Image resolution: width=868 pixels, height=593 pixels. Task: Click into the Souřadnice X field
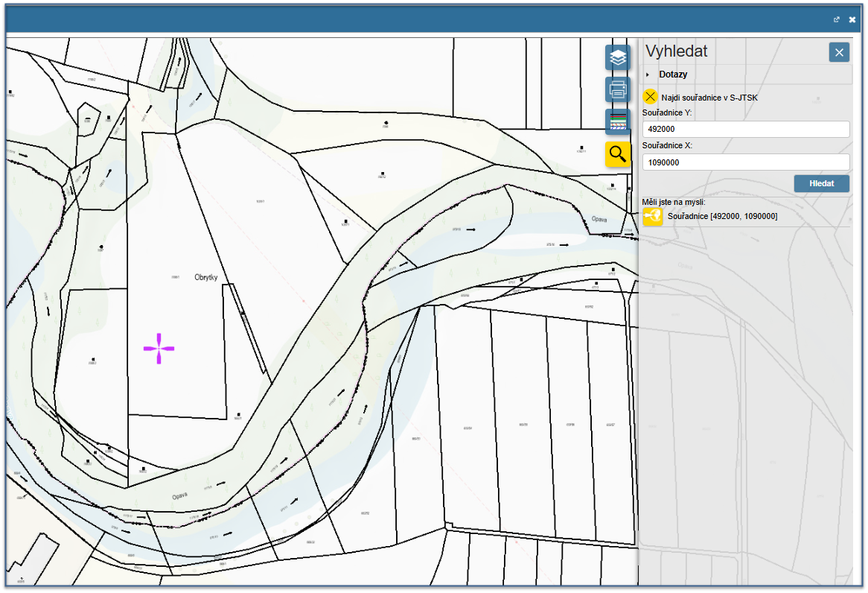745,162
